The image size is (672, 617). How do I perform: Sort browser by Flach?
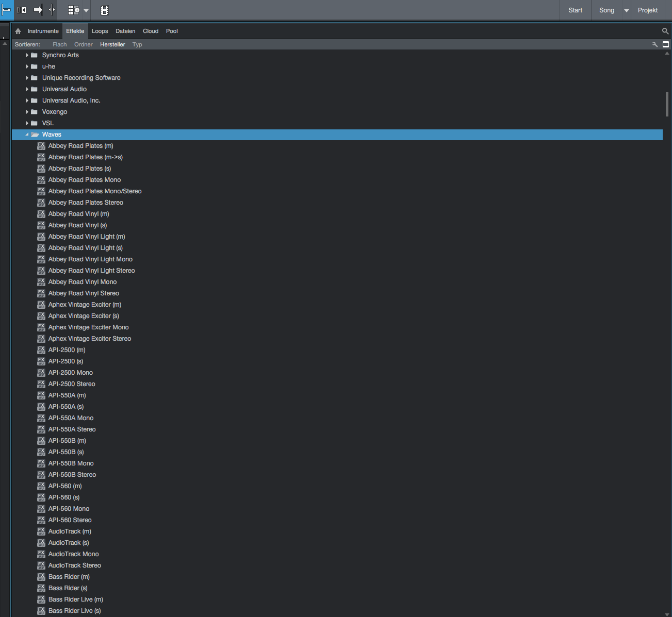tap(59, 45)
